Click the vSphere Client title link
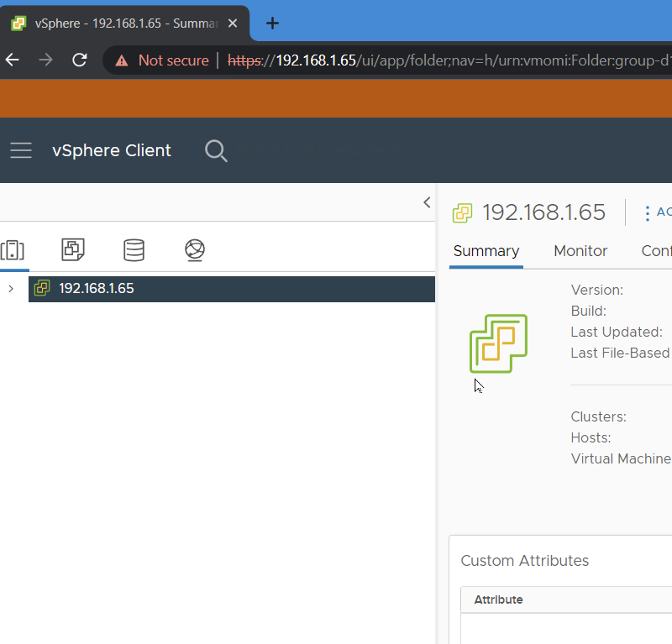Screen dimensions: 672x644 [112, 150]
